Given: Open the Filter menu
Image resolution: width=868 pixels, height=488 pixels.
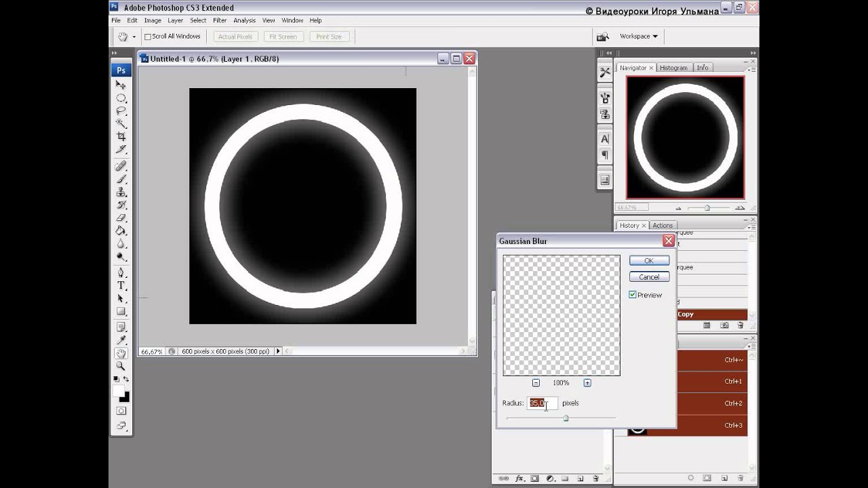Looking at the screenshot, I should point(220,20).
